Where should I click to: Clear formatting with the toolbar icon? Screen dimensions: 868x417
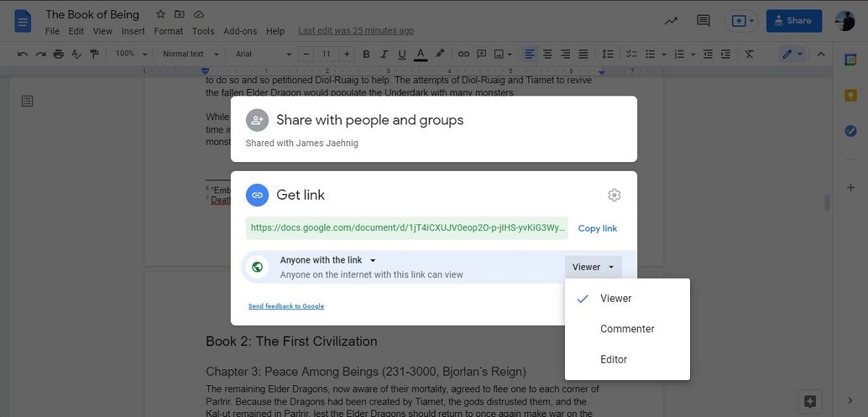click(x=749, y=54)
